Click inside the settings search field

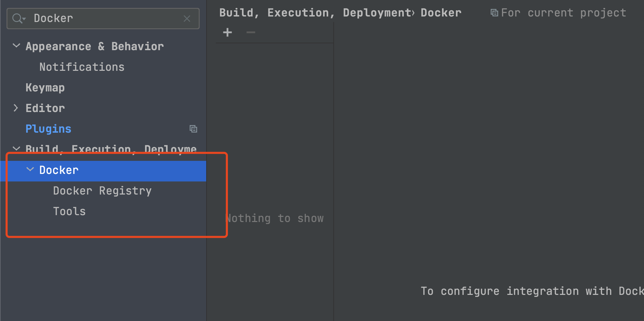pos(103,19)
